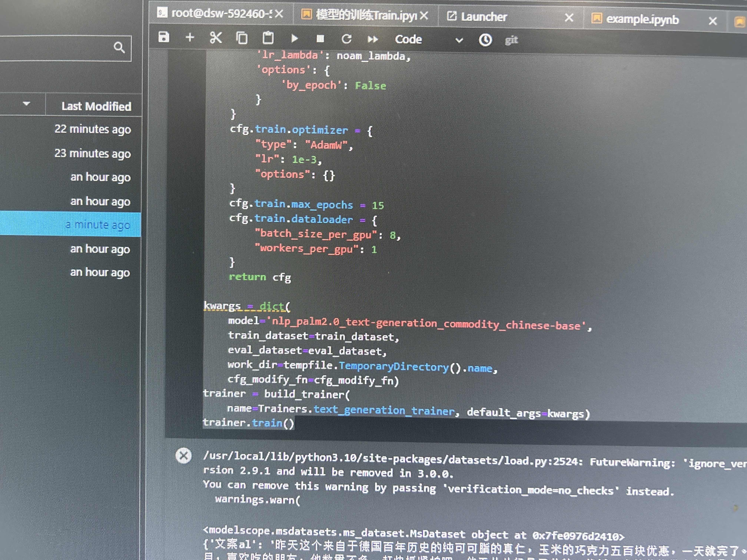
Task: Restart the kernel
Action: click(346, 39)
